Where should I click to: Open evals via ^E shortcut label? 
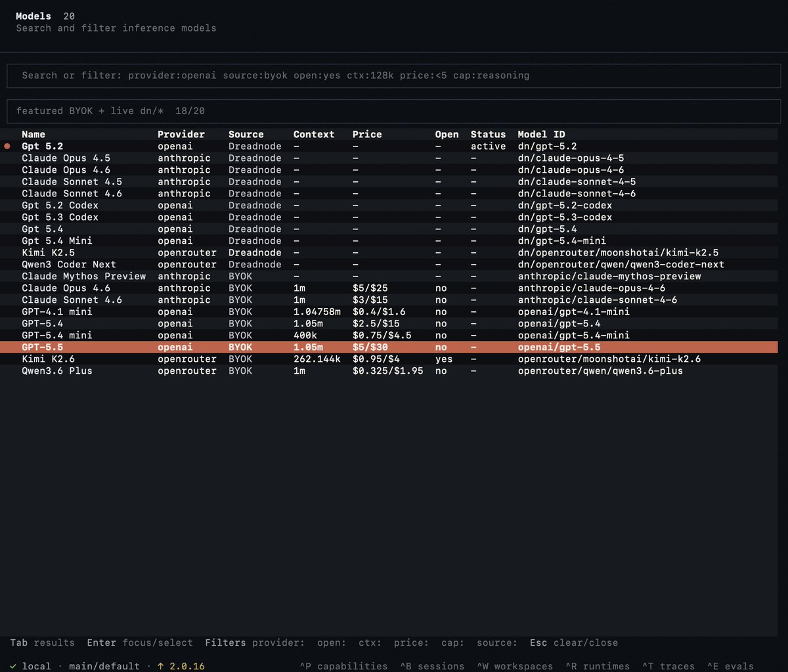pyautogui.click(x=730, y=666)
